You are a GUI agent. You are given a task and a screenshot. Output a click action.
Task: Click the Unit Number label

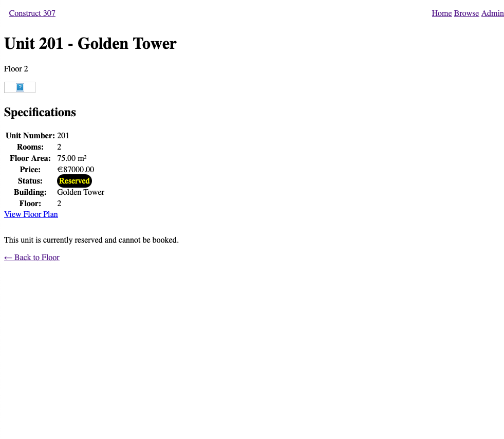[x=30, y=136]
